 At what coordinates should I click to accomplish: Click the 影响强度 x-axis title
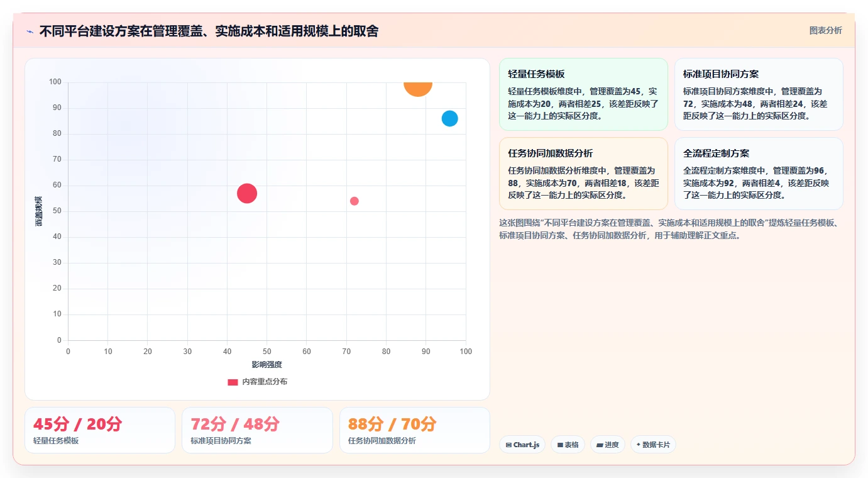pyautogui.click(x=267, y=365)
